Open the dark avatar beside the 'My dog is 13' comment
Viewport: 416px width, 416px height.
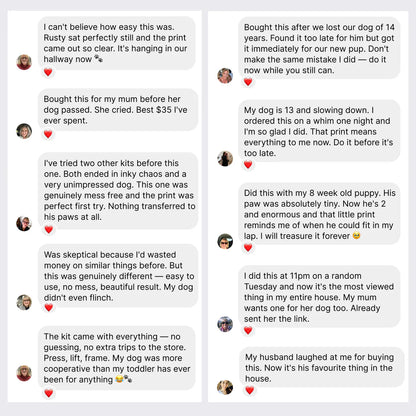click(x=225, y=158)
